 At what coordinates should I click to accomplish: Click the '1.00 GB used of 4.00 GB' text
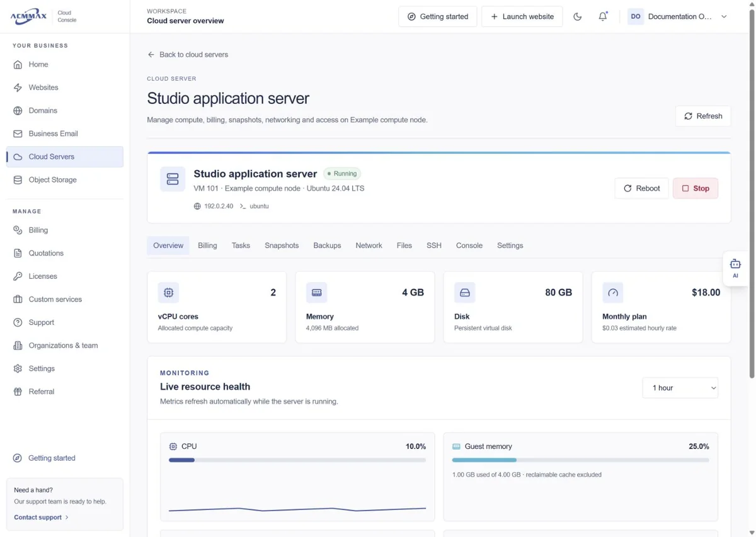pos(486,475)
